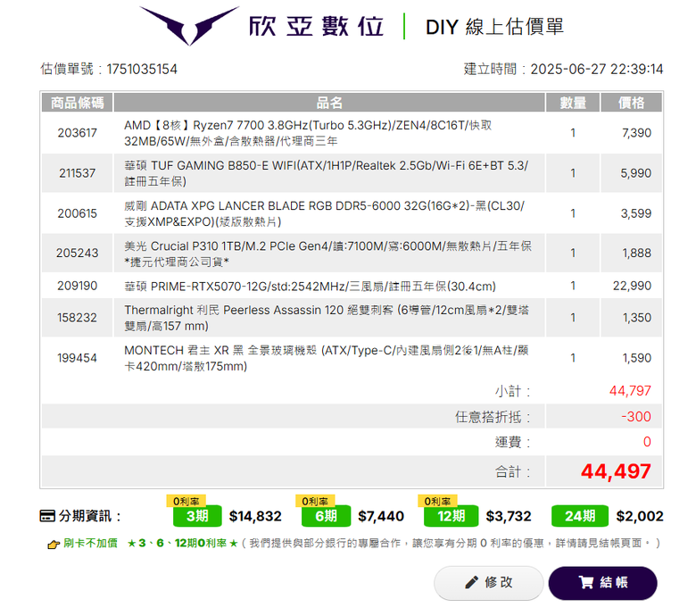Click the price 1,888
Image resolution: width=696 pixels, height=616 pixels.
tap(636, 254)
